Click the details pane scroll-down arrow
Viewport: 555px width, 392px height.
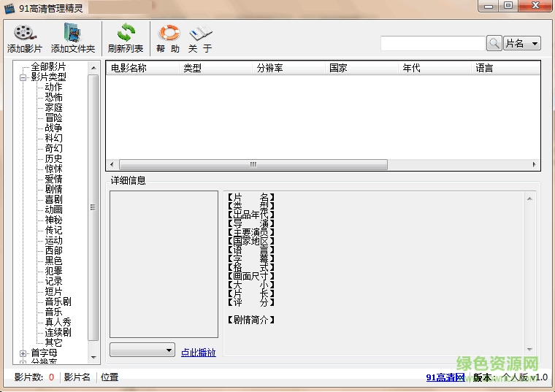(x=529, y=350)
